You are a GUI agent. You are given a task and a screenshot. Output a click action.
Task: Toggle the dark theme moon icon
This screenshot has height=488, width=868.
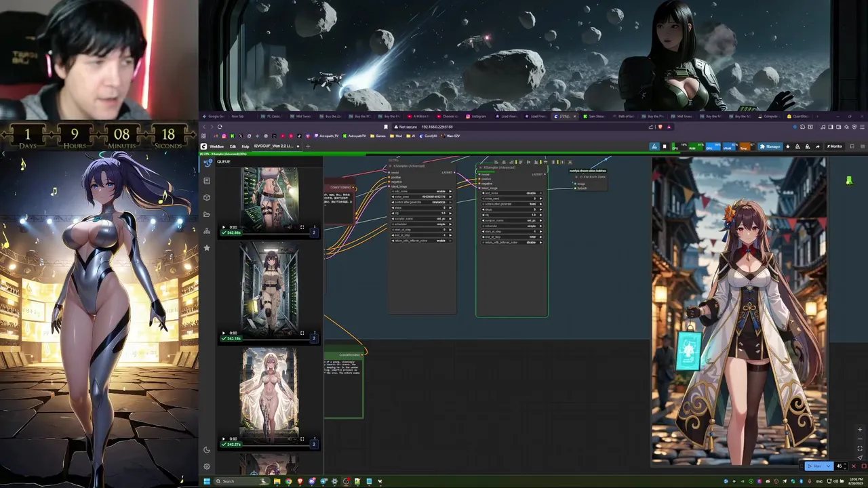coord(207,449)
